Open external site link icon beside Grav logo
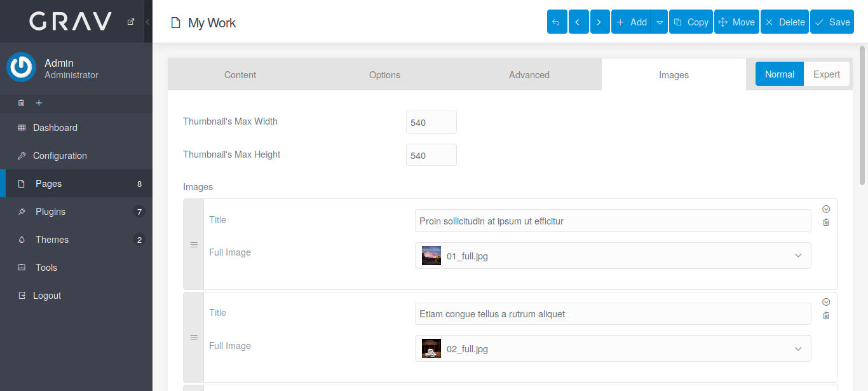This screenshot has width=868, height=391. click(x=131, y=22)
